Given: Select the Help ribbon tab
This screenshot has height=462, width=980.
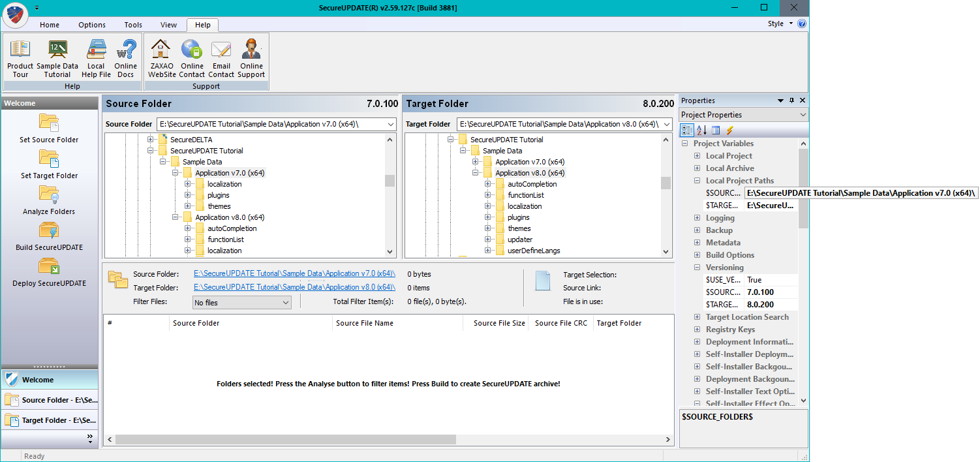Looking at the screenshot, I should point(203,25).
